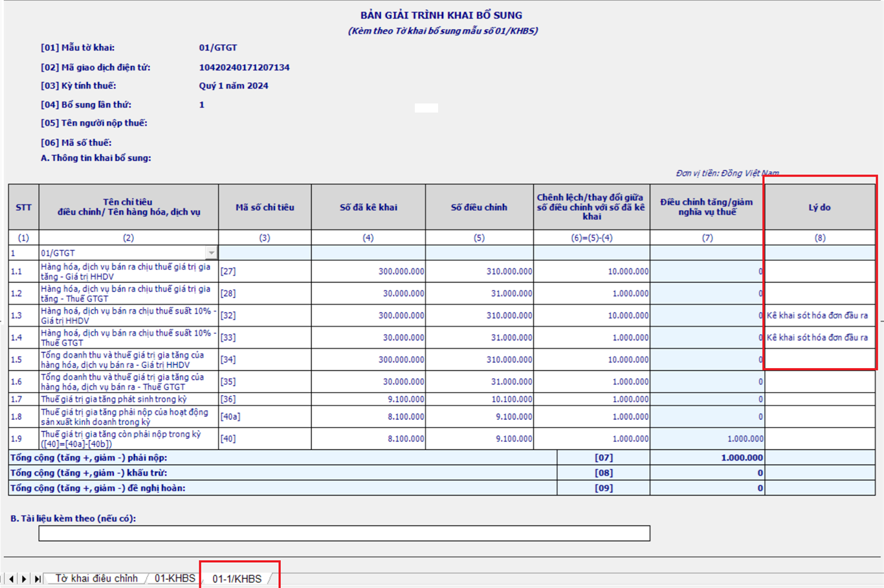The image size is (884, 588).
Task: Click the Số đã kê khai column header
Action: [x=368, y=208]
